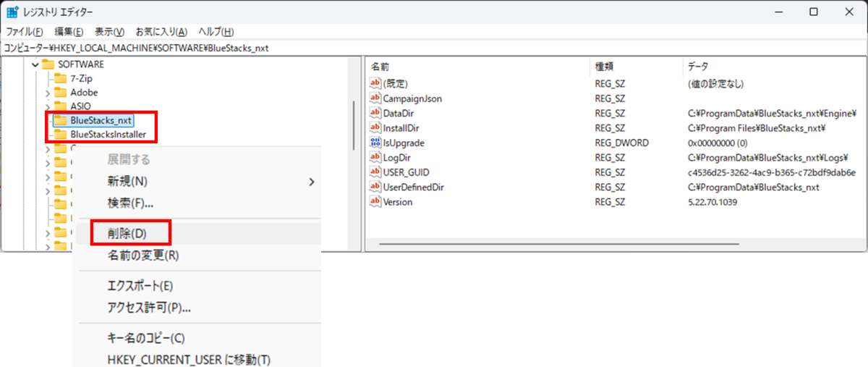Select the Adobe key label
Viewport: 868px width, 367px height.
pyautogui.click(x=85, y=93)
